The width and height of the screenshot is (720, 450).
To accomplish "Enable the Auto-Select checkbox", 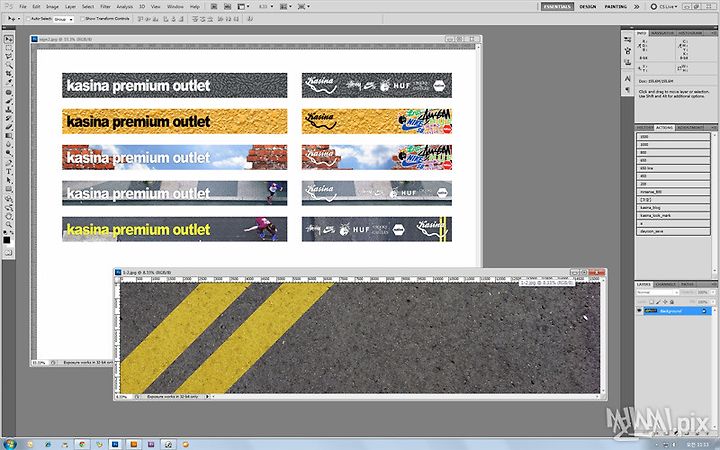I will pyautogui.click(x=28, y=19).
